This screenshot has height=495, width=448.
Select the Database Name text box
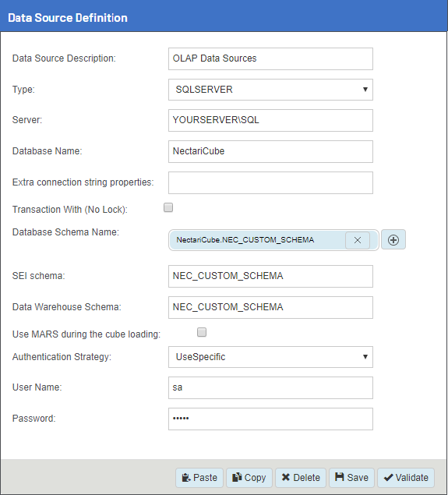(270, 151)
